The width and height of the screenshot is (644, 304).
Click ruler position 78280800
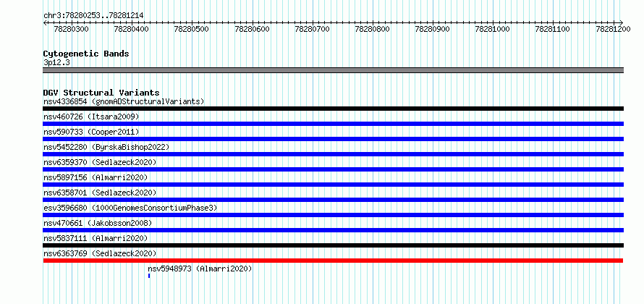[373, 29]
